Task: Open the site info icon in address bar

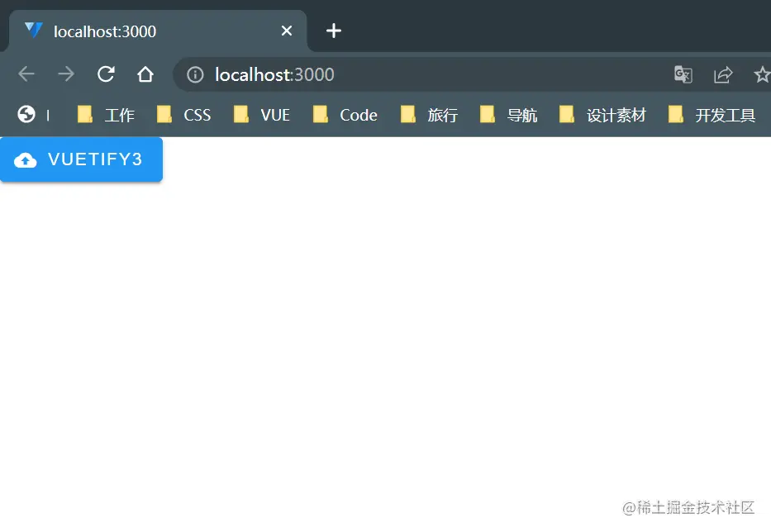Action: point(194,74)
